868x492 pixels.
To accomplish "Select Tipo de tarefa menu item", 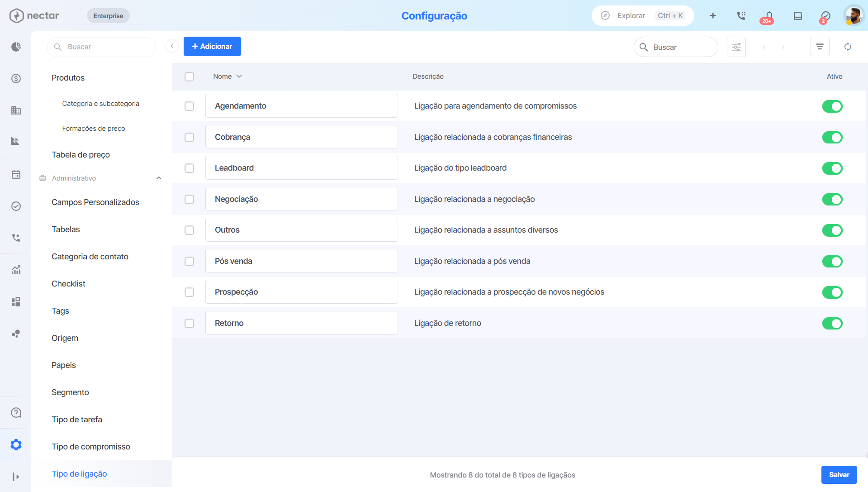I will coord(77,420).
